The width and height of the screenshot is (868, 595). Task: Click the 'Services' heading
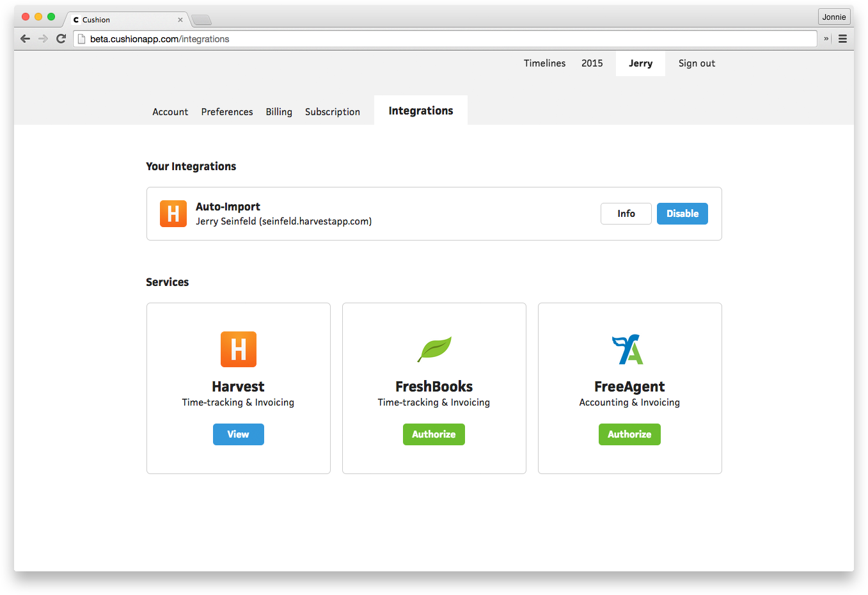[x=168, y=282]
